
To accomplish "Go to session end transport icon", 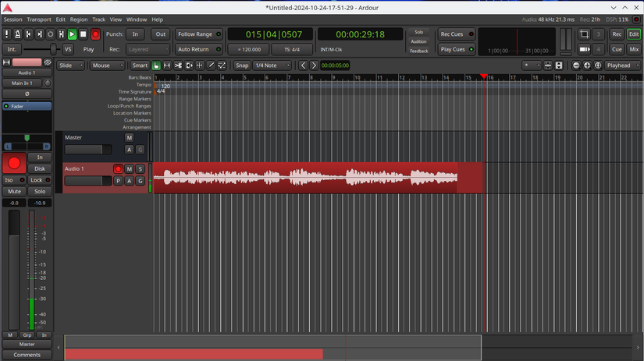I will (40, 34).
